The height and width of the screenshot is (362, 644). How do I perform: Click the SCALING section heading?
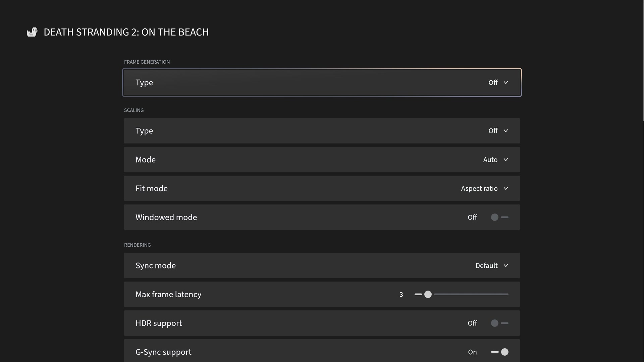(134, 110)
